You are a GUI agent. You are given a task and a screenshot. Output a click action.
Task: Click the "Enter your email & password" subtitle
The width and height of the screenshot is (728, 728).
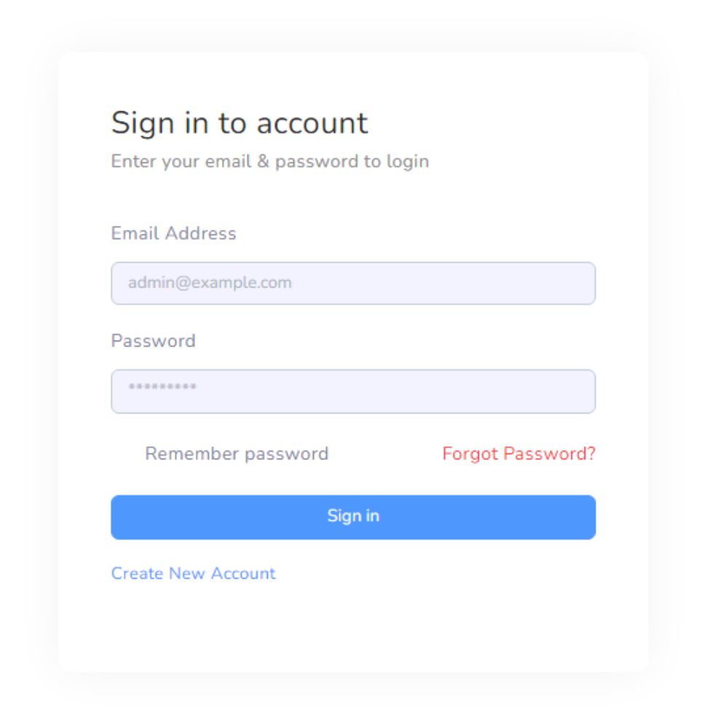tap(269, 161)
